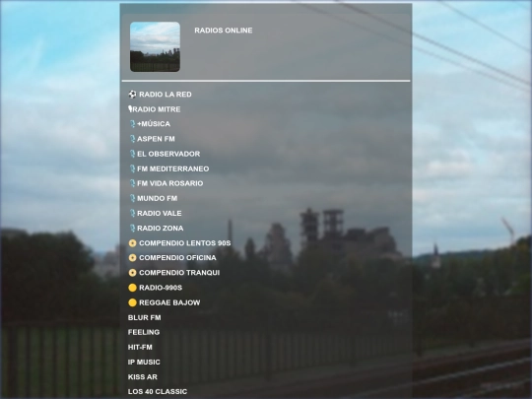Click the soccer ball icon beside RADIO LA RED

[132, 95]
